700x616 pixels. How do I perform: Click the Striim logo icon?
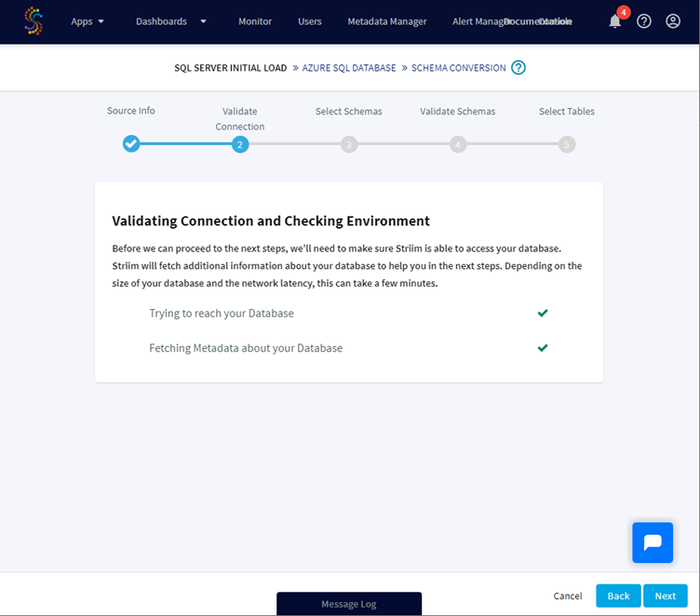click(x=34, y=21)
